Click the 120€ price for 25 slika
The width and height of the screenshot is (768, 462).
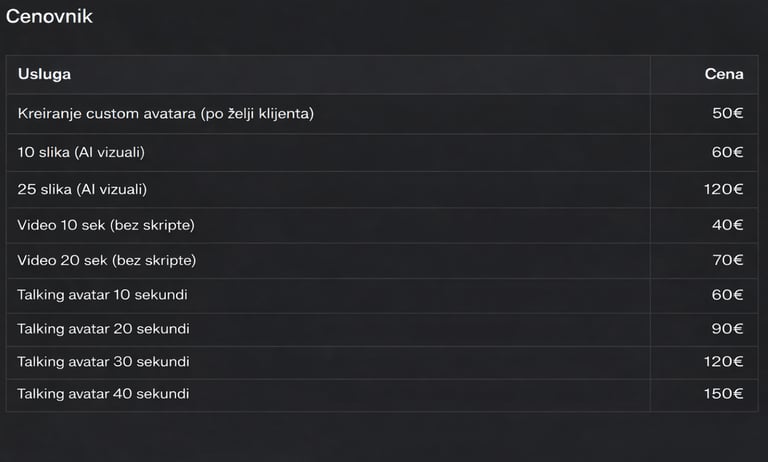tap(723, 189)
